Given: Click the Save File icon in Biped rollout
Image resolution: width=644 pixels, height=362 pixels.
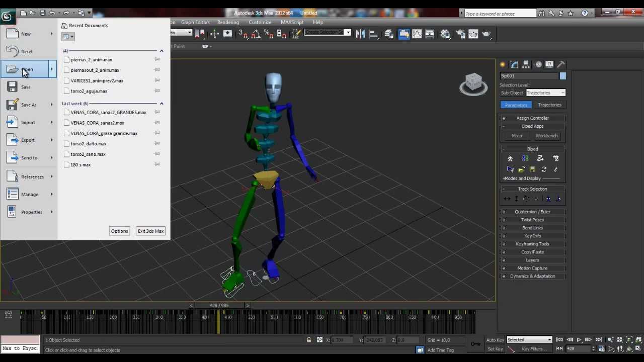Looking at the screenshot, I should [x=532, y=170].
